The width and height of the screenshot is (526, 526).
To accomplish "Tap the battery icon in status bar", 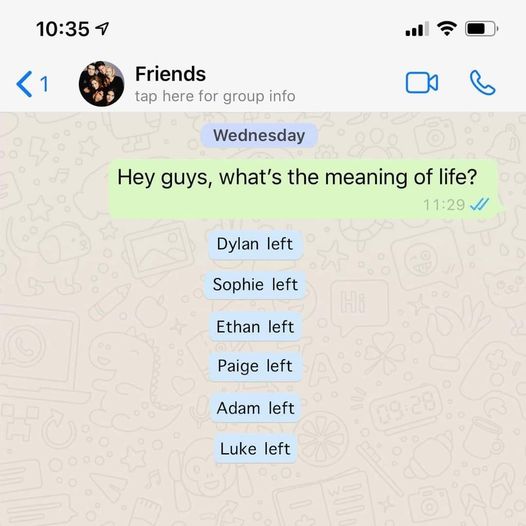I will pyautogui.click(x=481, y=29).
